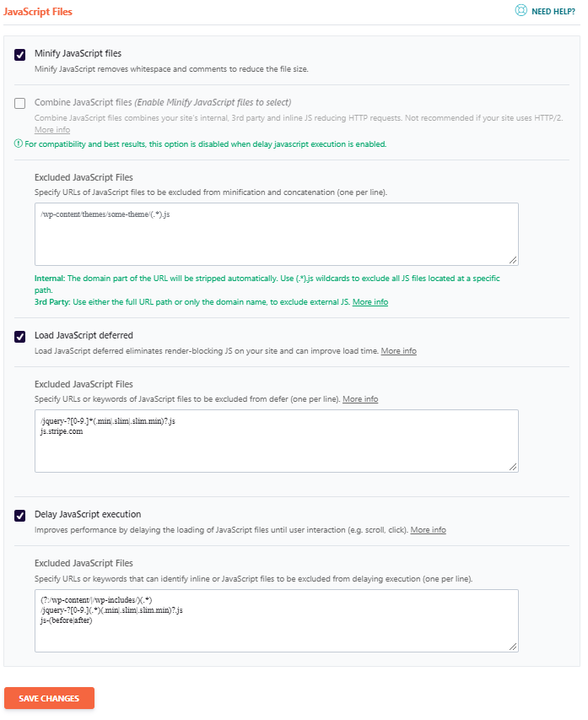Image resolution: width=588 pixels, height=720 pixels.
Task: Focus the defer excluded JavaScript files textarea
Action: coord(277,441)
